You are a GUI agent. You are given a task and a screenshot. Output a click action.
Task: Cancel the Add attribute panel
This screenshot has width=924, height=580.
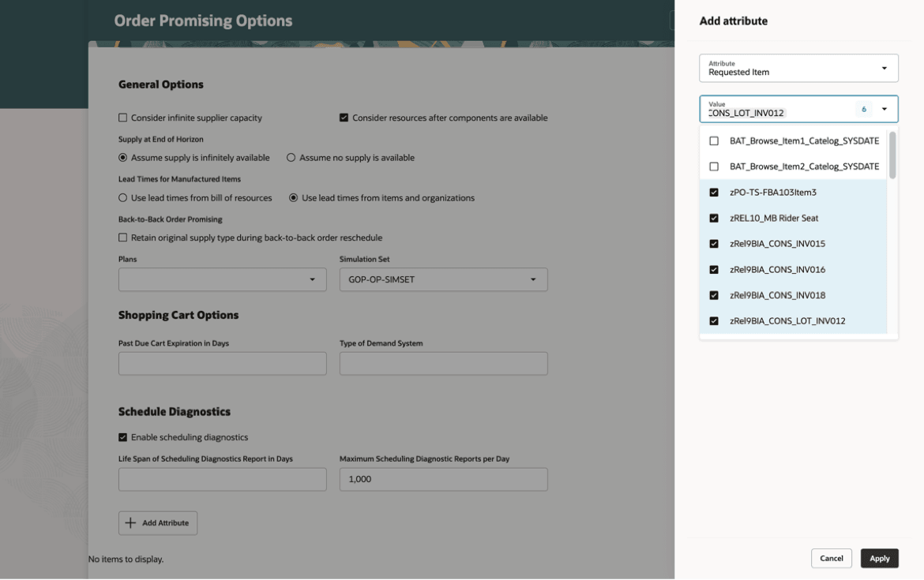pyautogui.click(x=831, y=558)
